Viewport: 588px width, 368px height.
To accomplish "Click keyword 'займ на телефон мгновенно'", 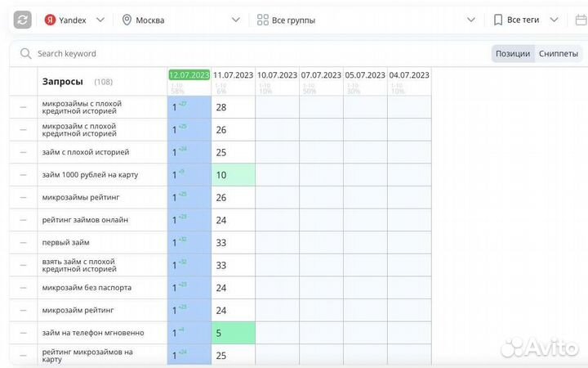I will pyautogui.click(x=93, y=333).
